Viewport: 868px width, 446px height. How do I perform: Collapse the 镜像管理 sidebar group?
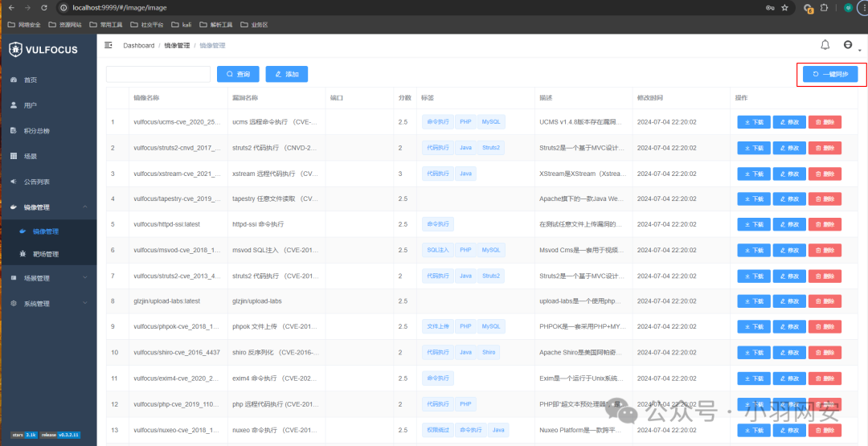(48, 207)
